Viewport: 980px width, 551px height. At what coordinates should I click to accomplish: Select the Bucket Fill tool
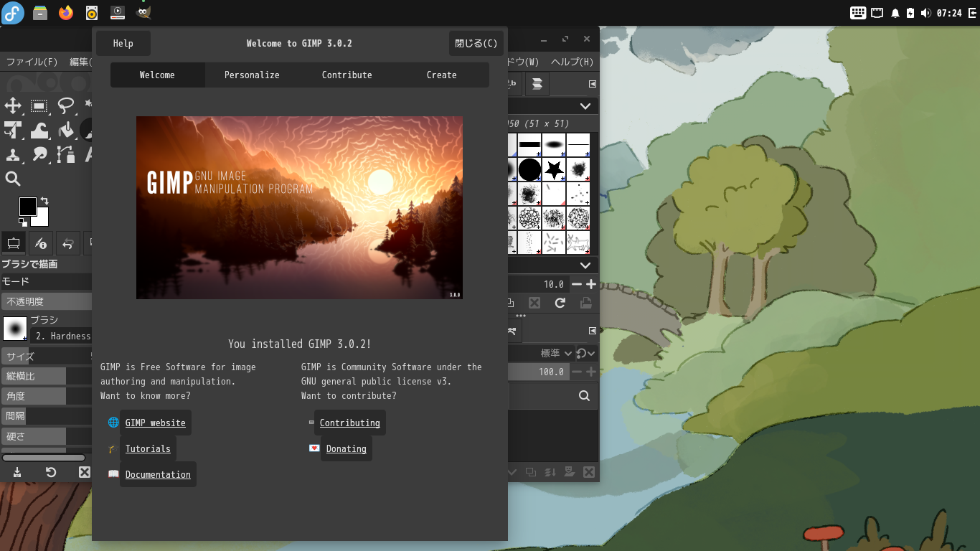tap(66, 130)
